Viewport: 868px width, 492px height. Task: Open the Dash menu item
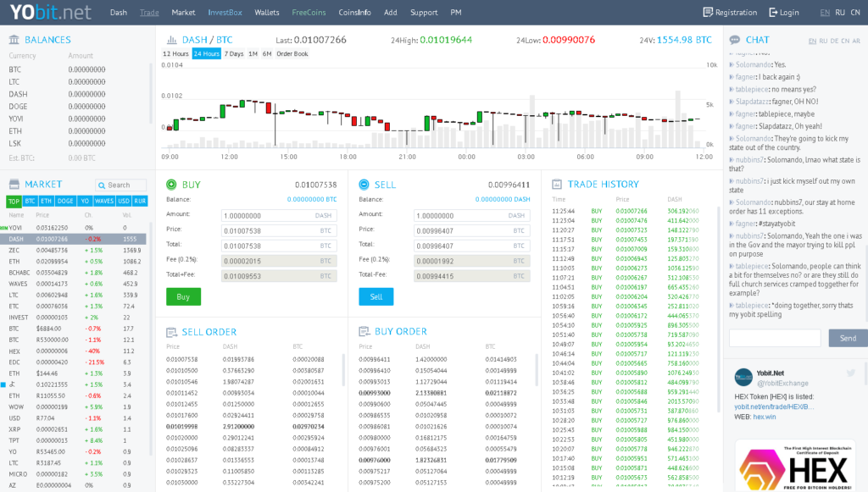tap(119, 12)
